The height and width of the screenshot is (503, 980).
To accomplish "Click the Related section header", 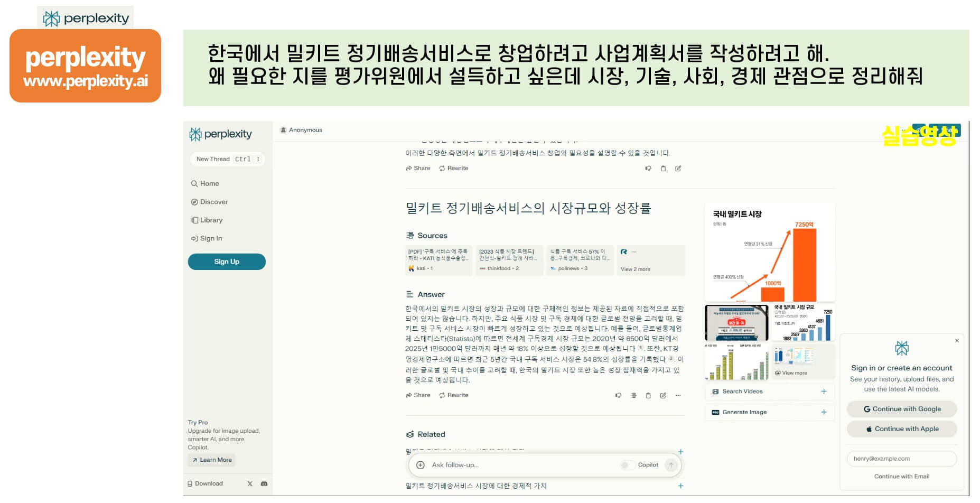I will (426, 434).
